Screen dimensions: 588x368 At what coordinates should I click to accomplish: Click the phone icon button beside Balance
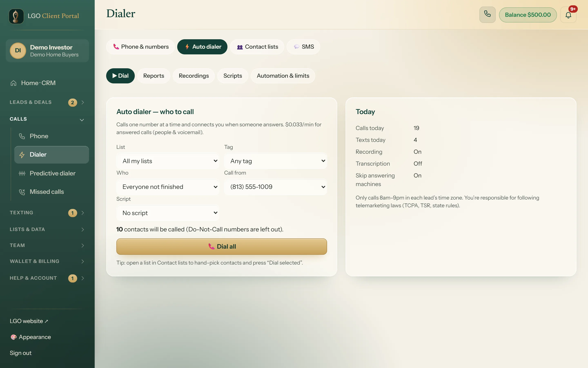click(x=487, y=15)
